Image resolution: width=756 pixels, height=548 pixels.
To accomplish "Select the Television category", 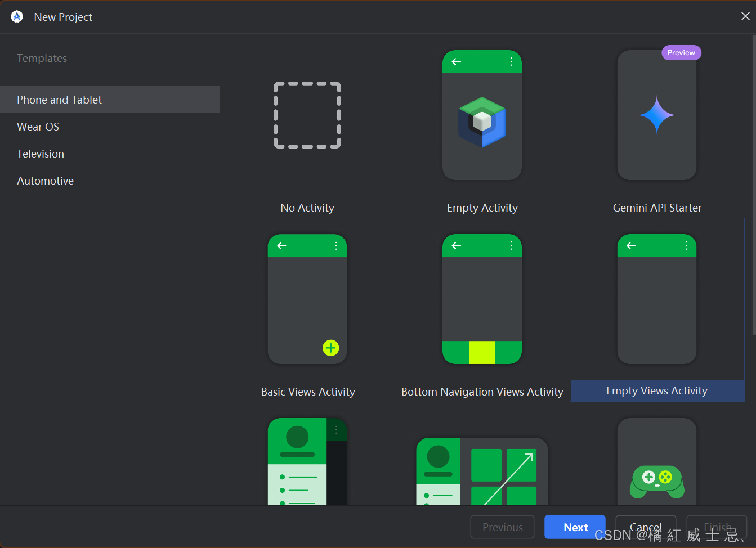I will [110, 154].
